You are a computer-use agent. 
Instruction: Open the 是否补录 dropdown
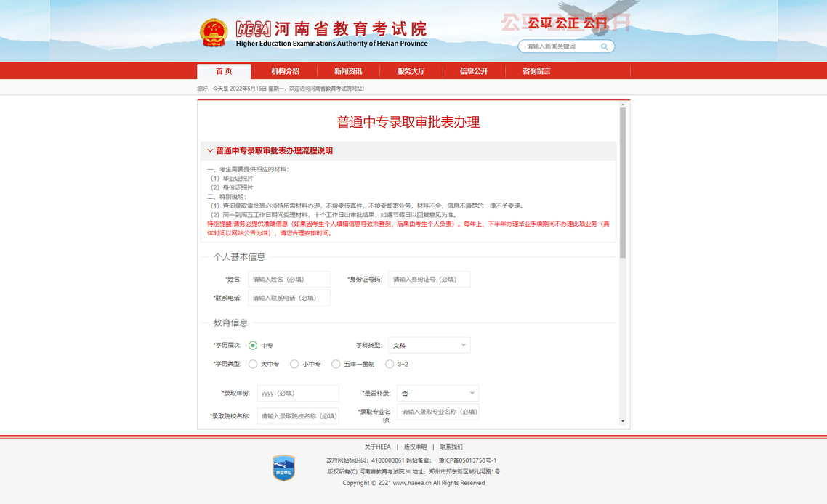pos(437,394)
